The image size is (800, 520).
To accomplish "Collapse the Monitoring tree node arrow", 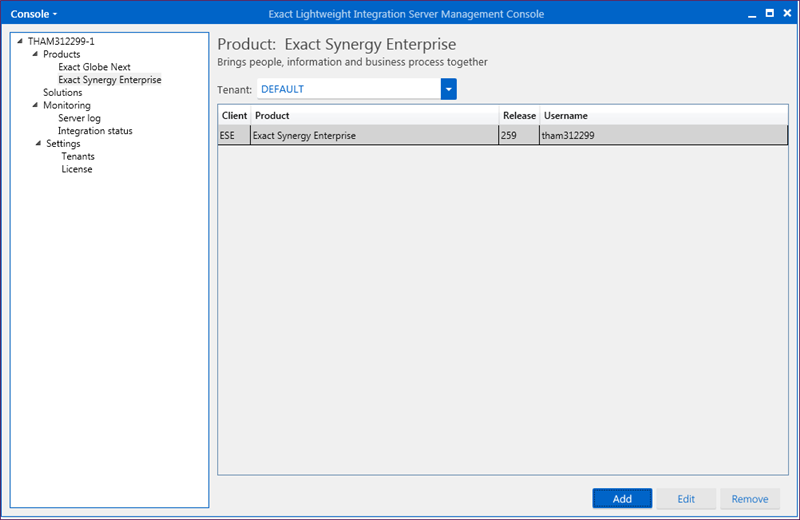I will 35,105.
